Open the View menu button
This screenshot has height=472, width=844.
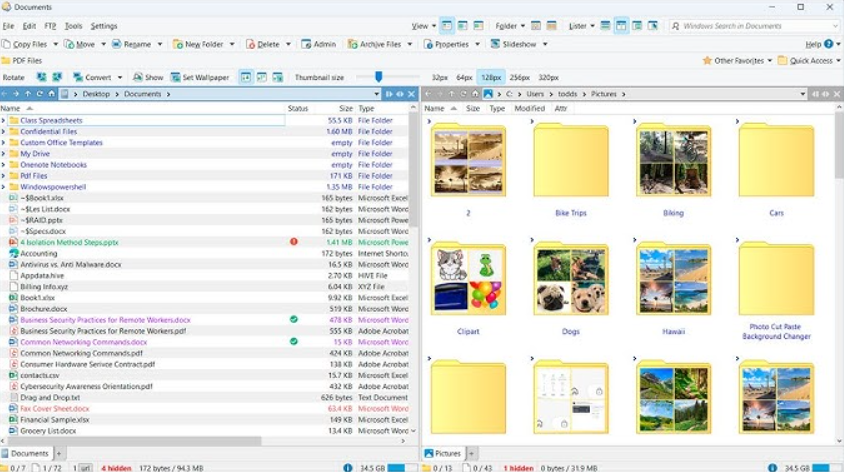click(x=423, y=25)
